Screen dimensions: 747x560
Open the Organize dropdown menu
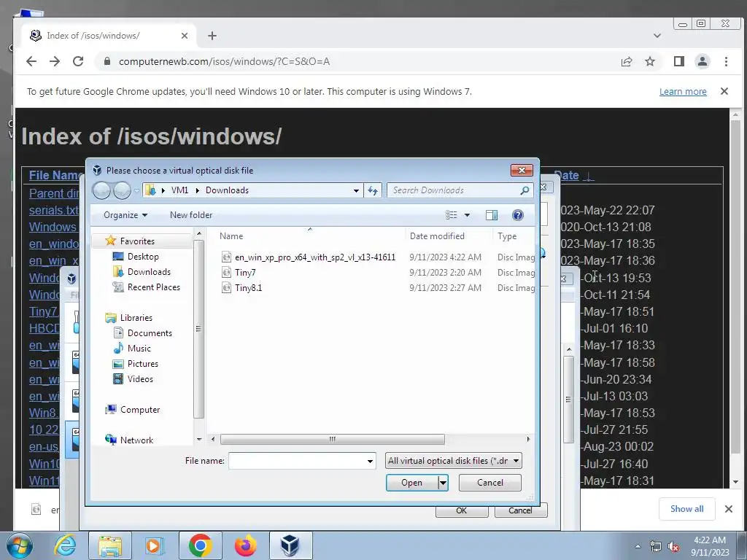point(125,215)
